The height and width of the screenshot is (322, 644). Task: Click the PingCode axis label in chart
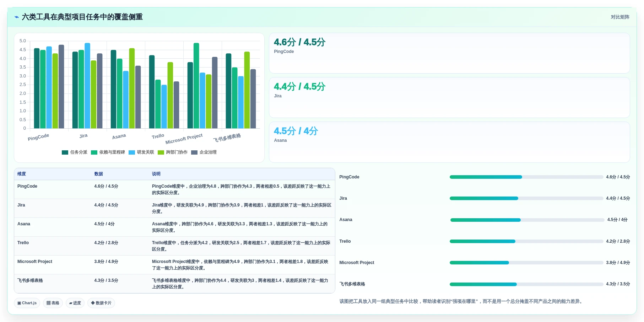coord(38,137)
